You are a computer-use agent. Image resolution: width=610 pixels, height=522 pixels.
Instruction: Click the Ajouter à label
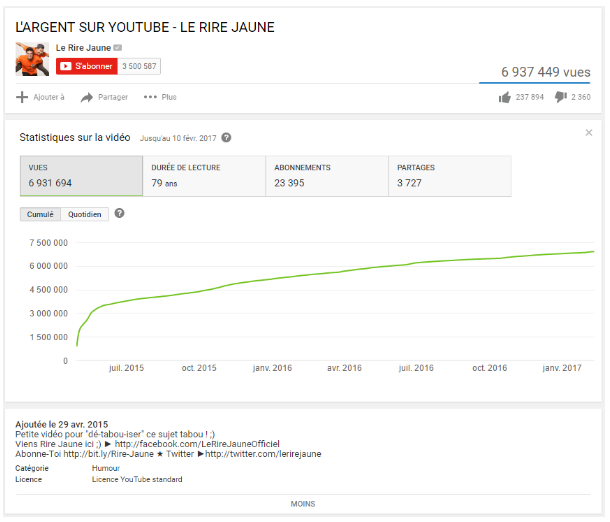(49, 97)
